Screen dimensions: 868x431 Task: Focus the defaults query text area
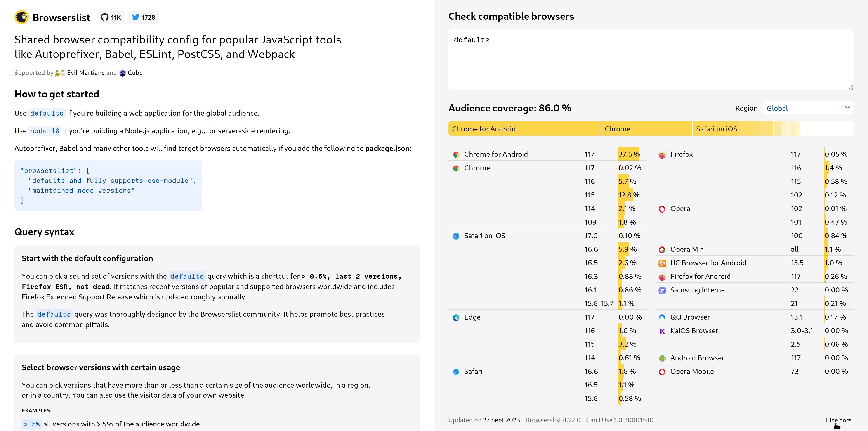click(x=651, y=60)
